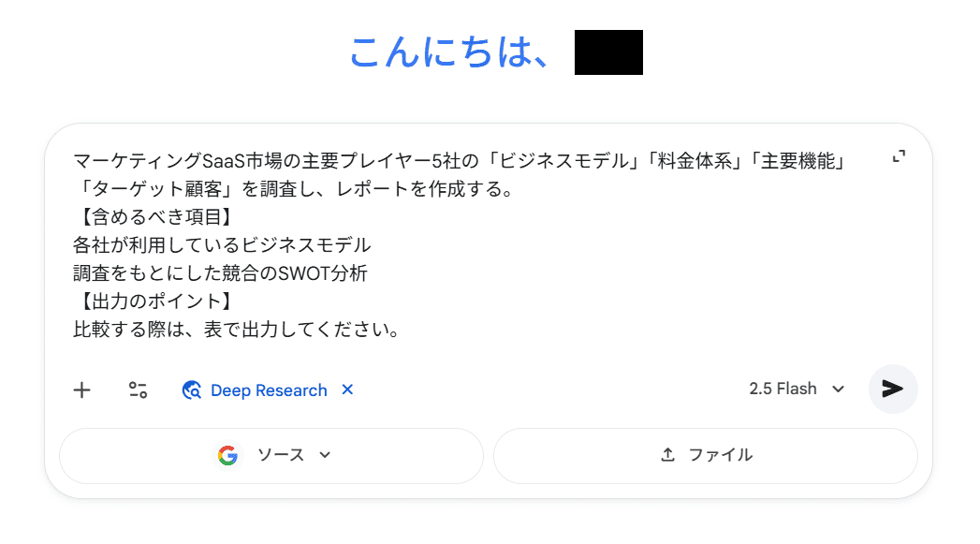Click the ファイル upload button

coord(720,456)
